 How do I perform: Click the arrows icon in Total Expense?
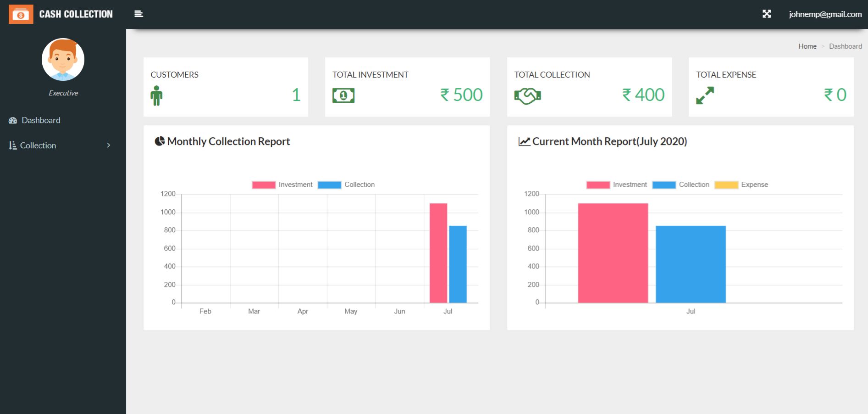pos(705,95)
